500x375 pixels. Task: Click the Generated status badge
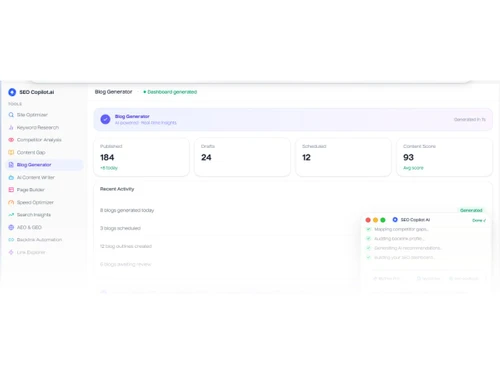pos(471,210)
